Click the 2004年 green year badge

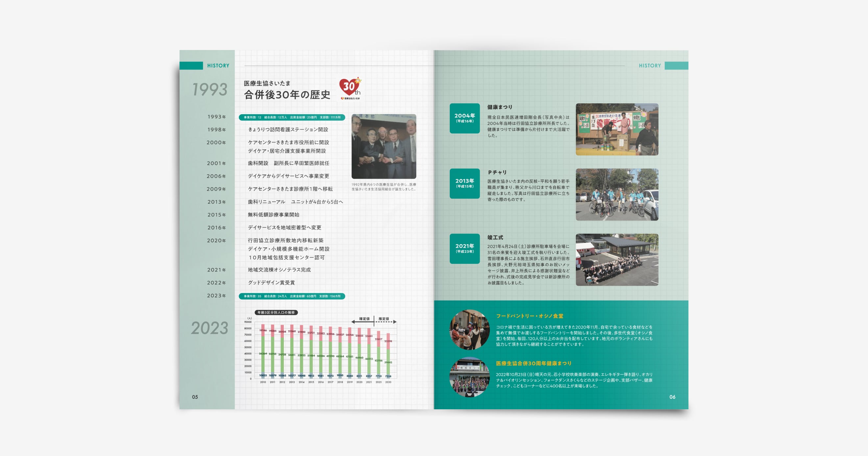click(x=464, y=118)
